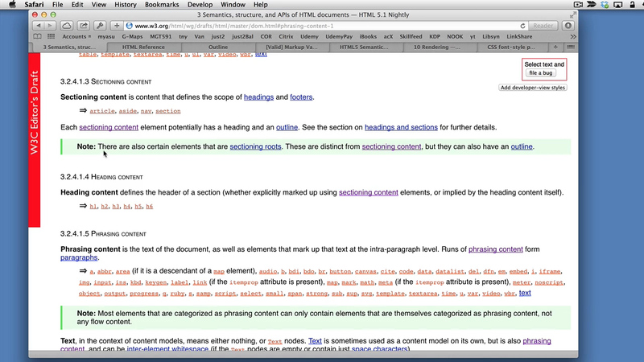Screen dimensions: 644x362
Task: Click the datalist element link
Action: [450, 271]
